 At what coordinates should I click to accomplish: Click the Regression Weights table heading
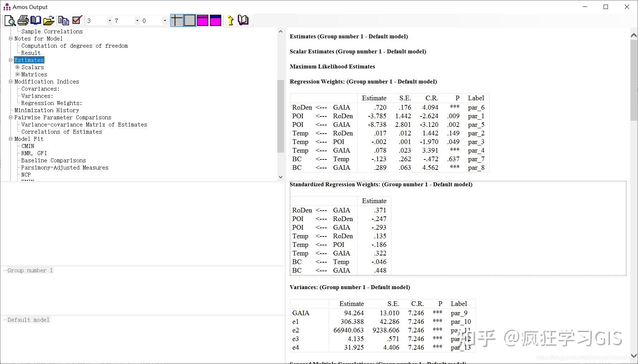tap(363, 82)
